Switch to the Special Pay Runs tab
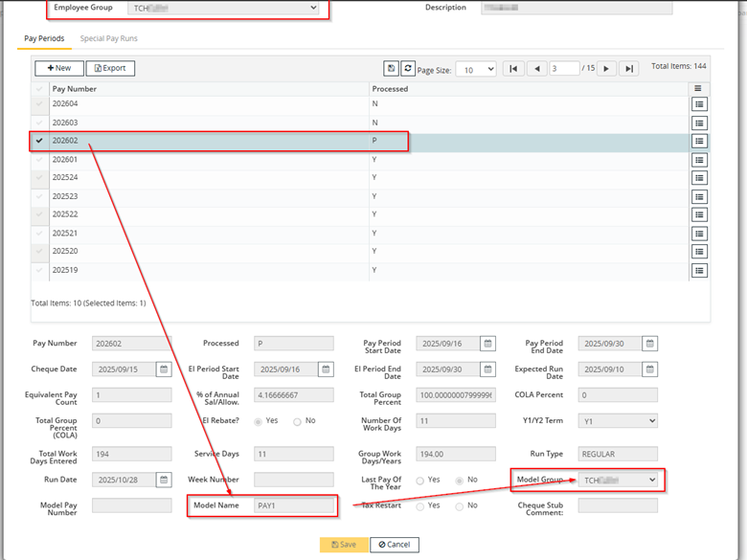This screenshot has width=747, height=560. pyautogui.click(x=108, y=38)
